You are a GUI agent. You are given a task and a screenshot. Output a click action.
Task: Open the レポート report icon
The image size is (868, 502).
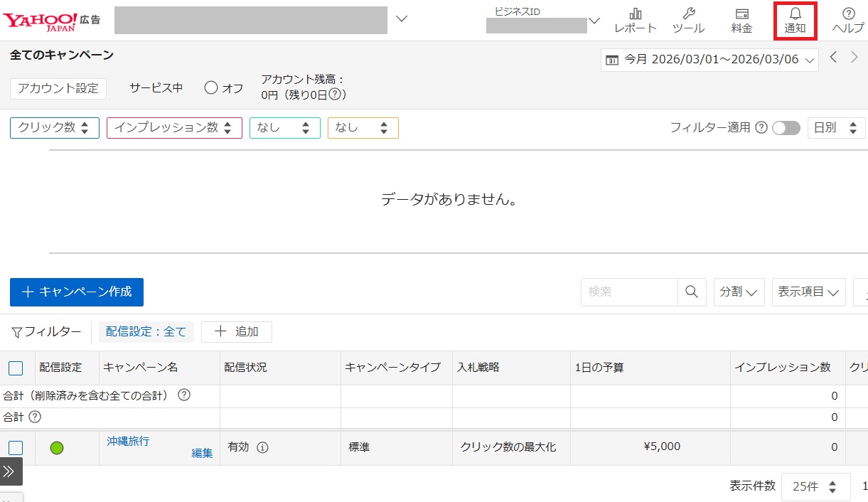(635, 21)
